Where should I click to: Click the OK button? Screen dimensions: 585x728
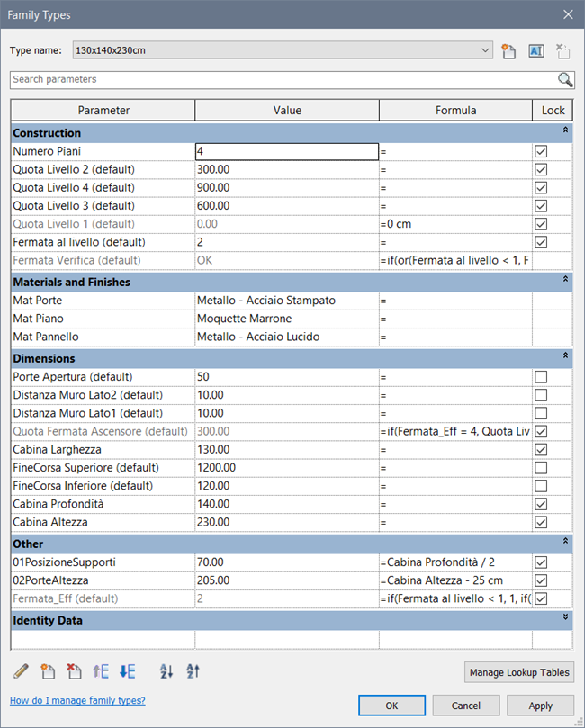(x=391, y=706)
